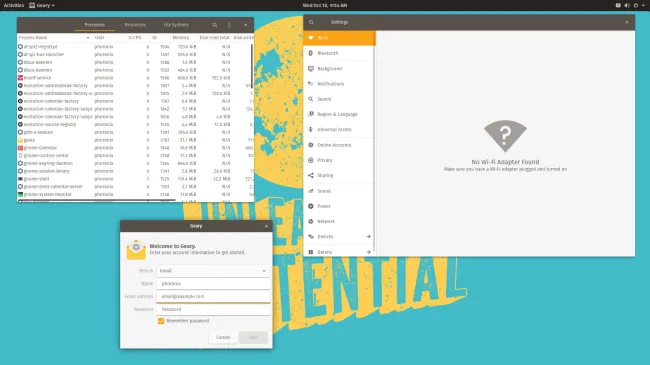This screenshot has height=365, width=650.
Task: Click the Cancel button in Geary dialog
Action: click(223, 338)
